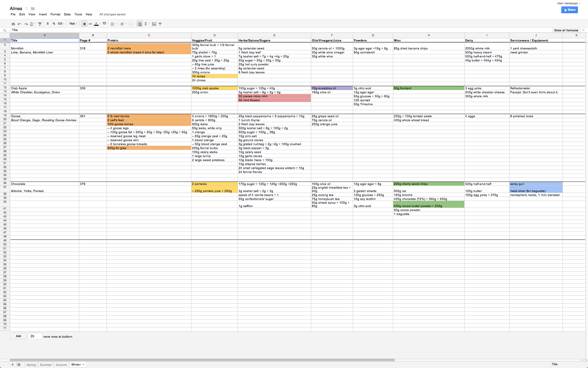Screen dimensions: 588x368
Task: Open text color dropdown arrow
Action: [x=100, y=24]
